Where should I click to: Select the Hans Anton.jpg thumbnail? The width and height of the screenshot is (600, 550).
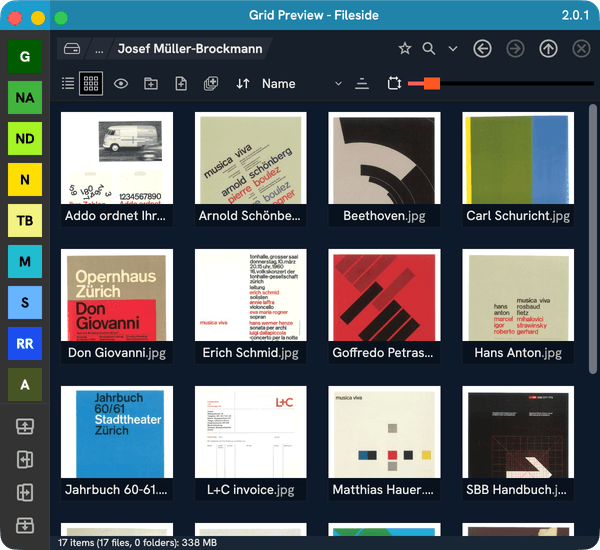coord(518,295)
